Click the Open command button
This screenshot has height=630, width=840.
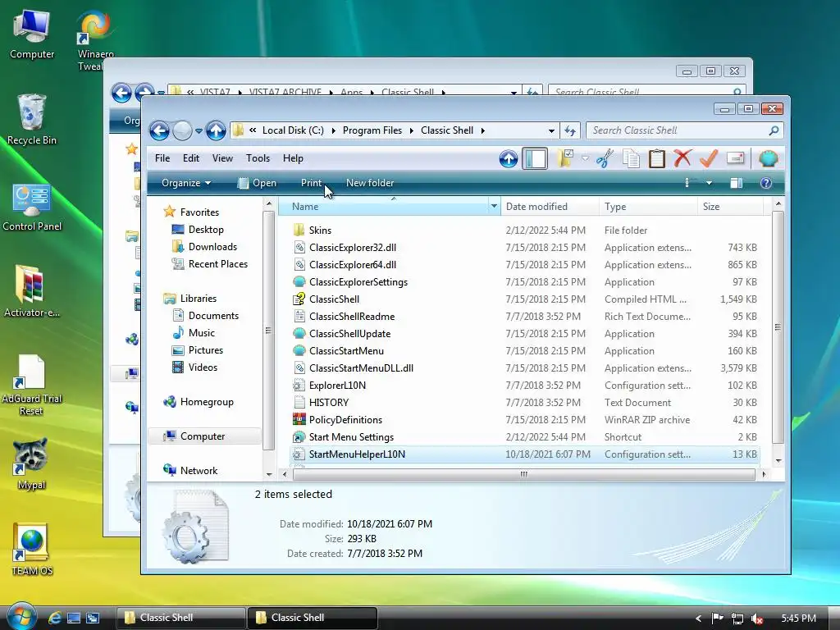point(257,183)
